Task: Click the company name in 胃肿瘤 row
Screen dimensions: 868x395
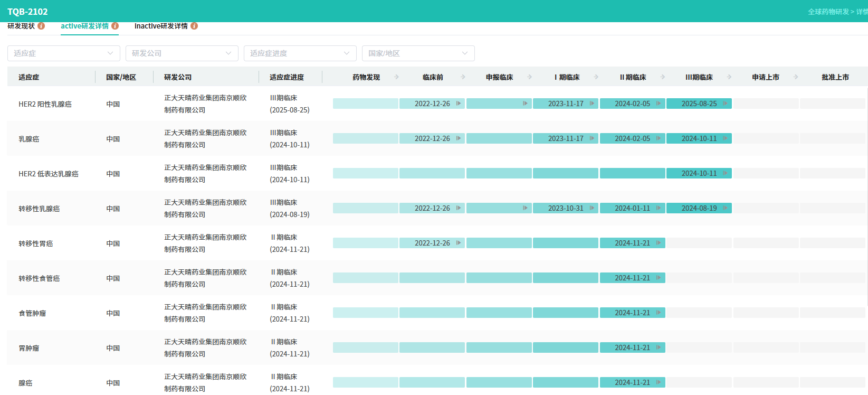Action: 205,347
